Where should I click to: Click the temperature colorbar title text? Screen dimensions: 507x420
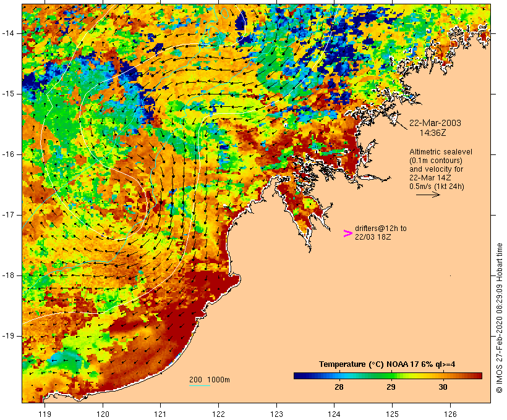click(x=387, y=364)
